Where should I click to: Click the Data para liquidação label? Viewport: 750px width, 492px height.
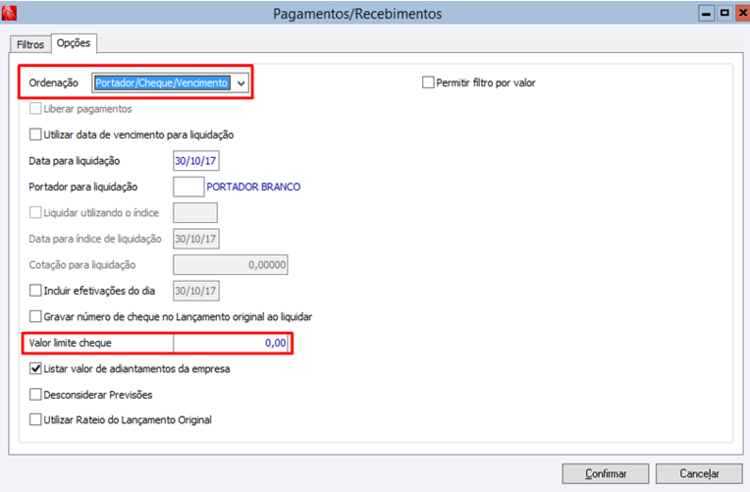pyautogui.click(x=74, y=161)
